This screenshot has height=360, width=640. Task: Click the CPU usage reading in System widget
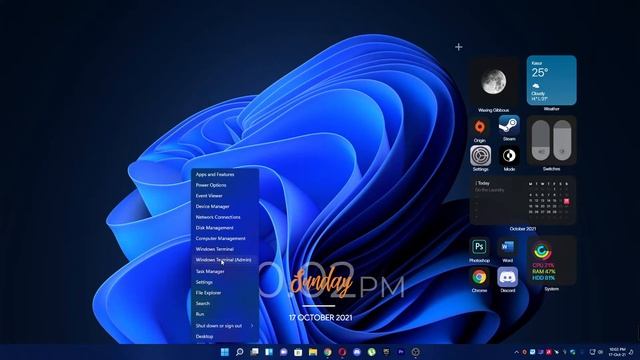click(543, 265)
